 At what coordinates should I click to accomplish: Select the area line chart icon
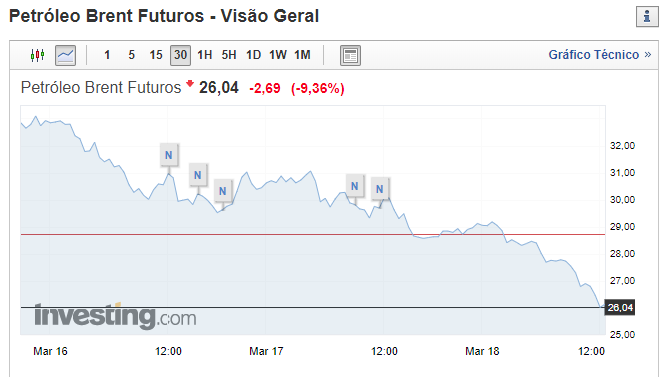[66, 55]
